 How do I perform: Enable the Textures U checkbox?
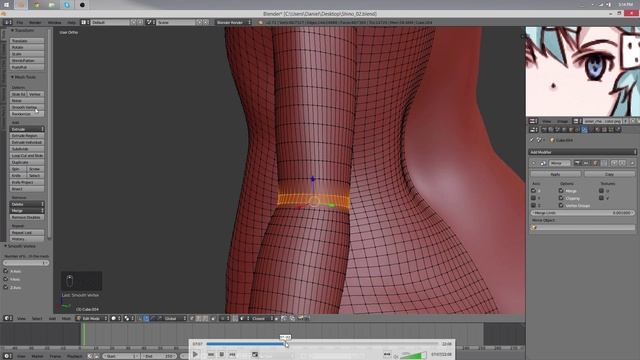click(x=601, y=191)
